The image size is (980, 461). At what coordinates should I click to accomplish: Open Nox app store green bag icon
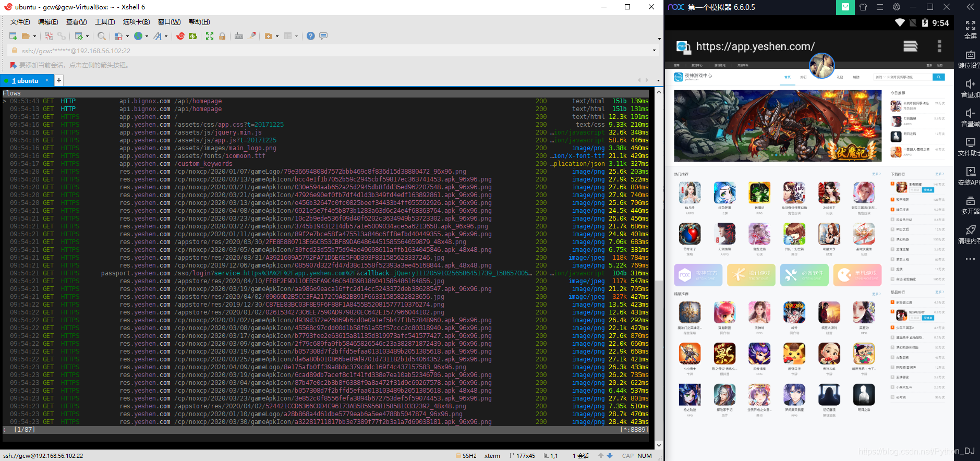(x=845, y=7)
